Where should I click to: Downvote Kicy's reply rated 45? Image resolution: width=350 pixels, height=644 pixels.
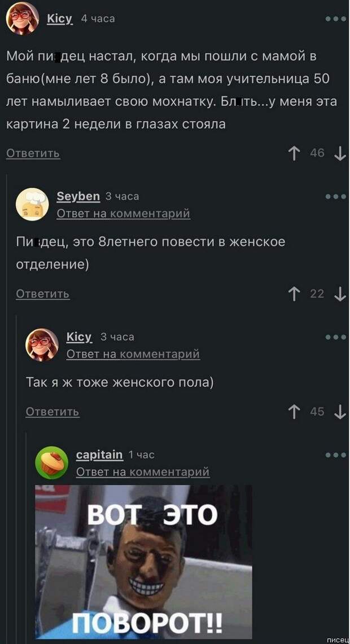(x=340, y=412)
